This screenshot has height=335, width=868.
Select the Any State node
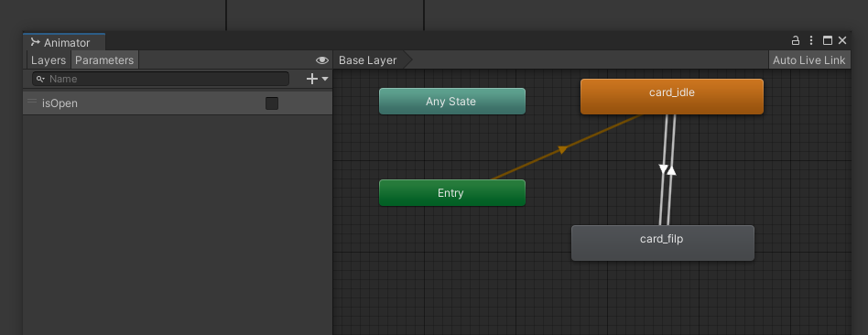click(x=451, y=102)
